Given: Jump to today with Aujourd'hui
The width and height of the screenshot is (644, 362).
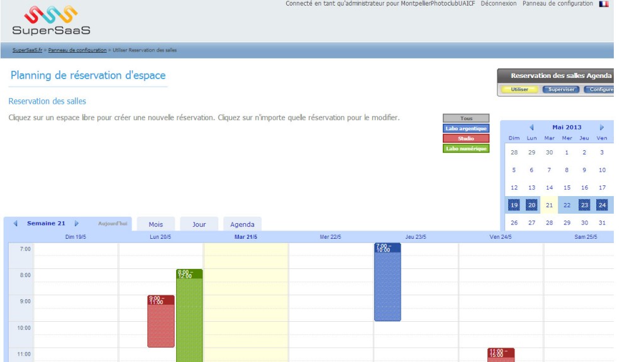Looking at the screenshot, I should point(113,224).
